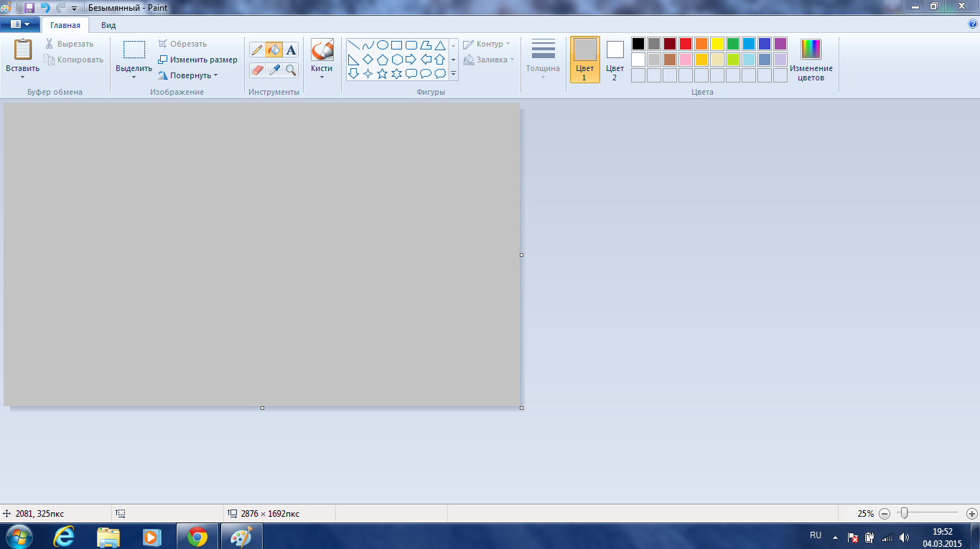Select the Text tool
Image resolution: width=980 pixels, height=549 pixels.
tap(291, 50)
